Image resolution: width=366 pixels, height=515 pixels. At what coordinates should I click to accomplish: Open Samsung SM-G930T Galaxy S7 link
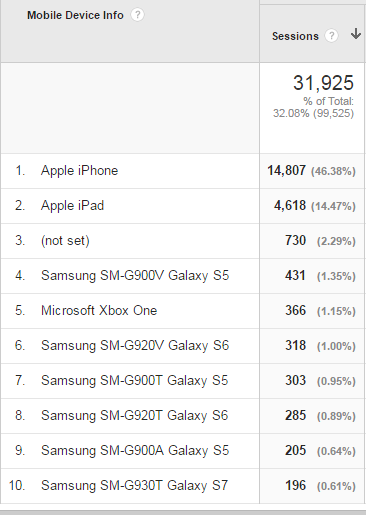(134, 486)
